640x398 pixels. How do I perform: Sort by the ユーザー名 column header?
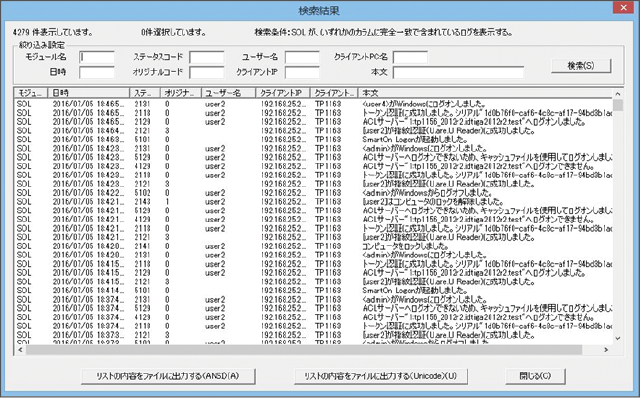click(229, 93)
